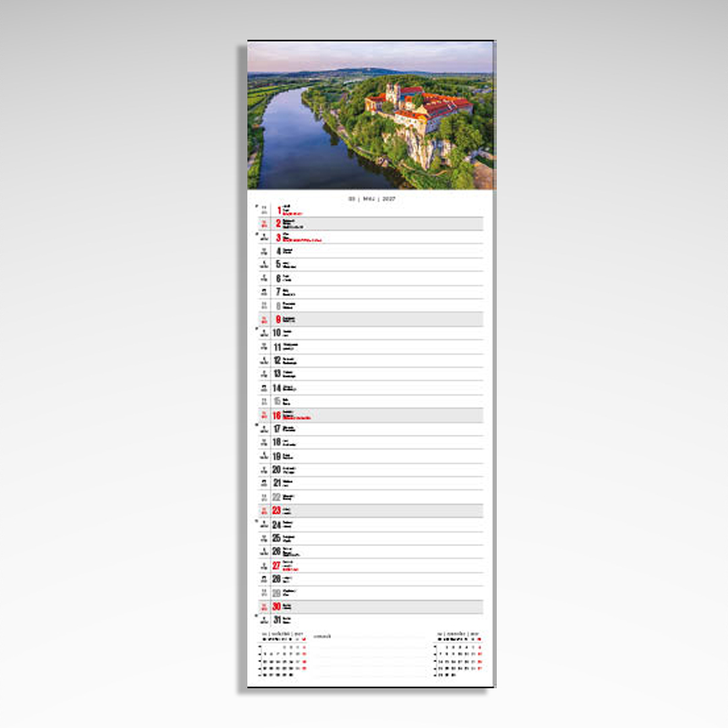Select the gray day number 22
Image resolution: width=728 pixels, height=728 pixels.
click(277, 497)
